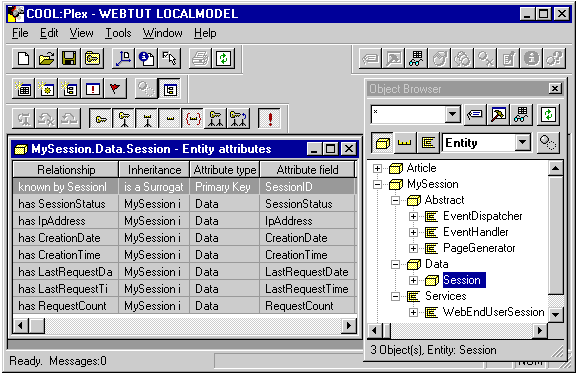Click the New document toolbar icon
Image resolution: width=576 pixels, height=374 pixels.
click(x=24, y=58)
